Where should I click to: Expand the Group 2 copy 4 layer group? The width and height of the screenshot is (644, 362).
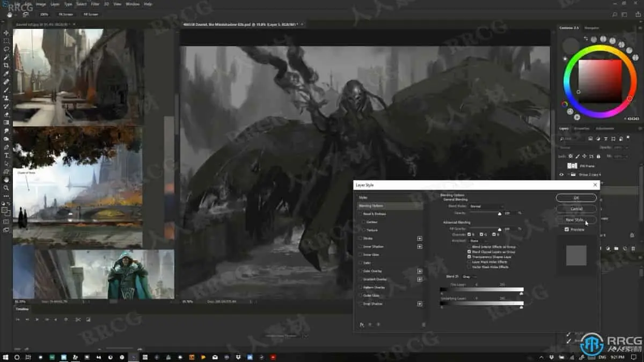coord(568,174)
